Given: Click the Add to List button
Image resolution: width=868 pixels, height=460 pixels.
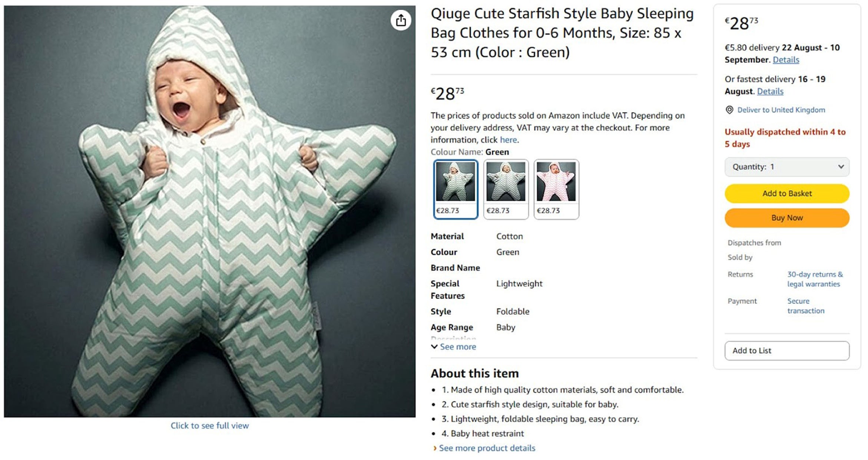Looking at the screenshot, I should pyautogui.click(x=786, y=351).
